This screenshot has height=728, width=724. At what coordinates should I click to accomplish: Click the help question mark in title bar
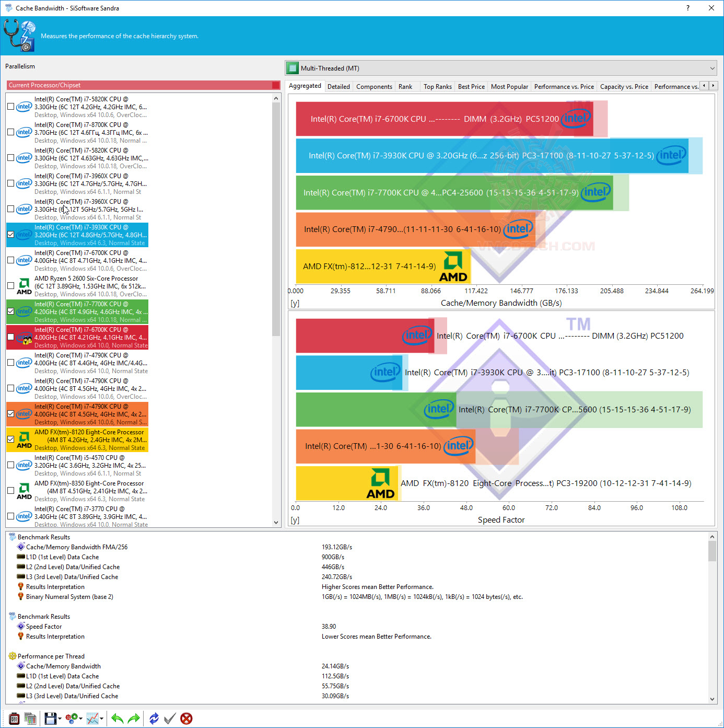[x=687, y=8]
